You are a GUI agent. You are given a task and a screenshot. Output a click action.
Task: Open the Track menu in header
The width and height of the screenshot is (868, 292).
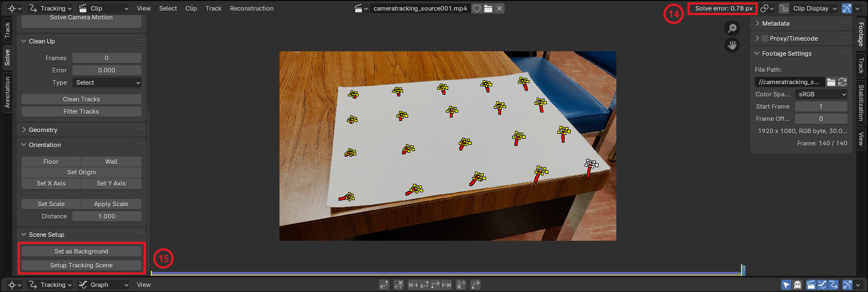213,8
